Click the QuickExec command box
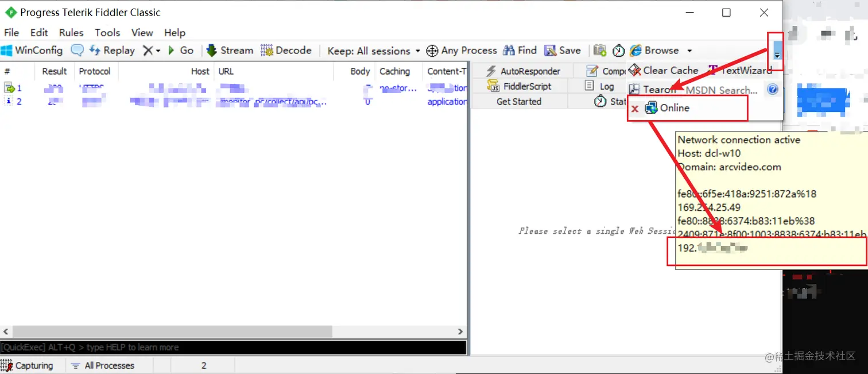This screenshot has height=374, width=868. tap(233, 347)
